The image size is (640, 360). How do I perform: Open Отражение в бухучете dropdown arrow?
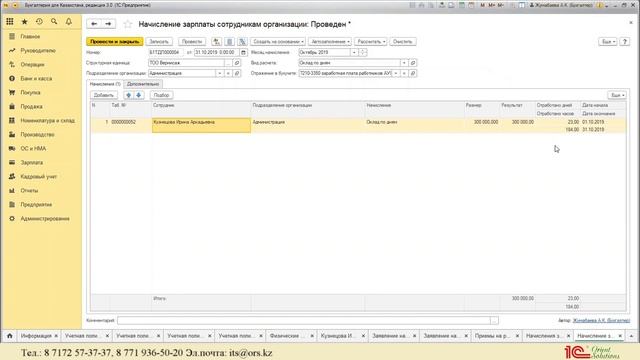396,73
